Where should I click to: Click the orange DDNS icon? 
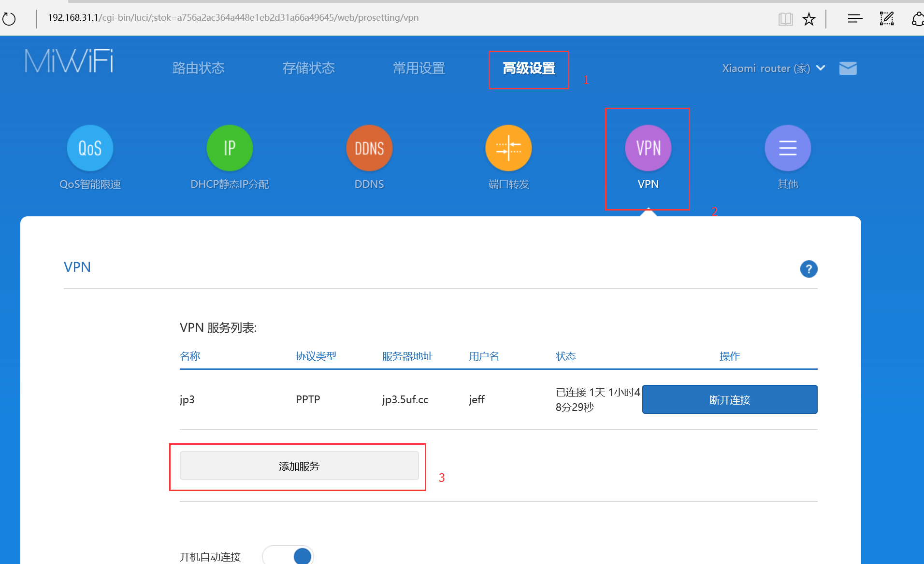coord(369,148)
